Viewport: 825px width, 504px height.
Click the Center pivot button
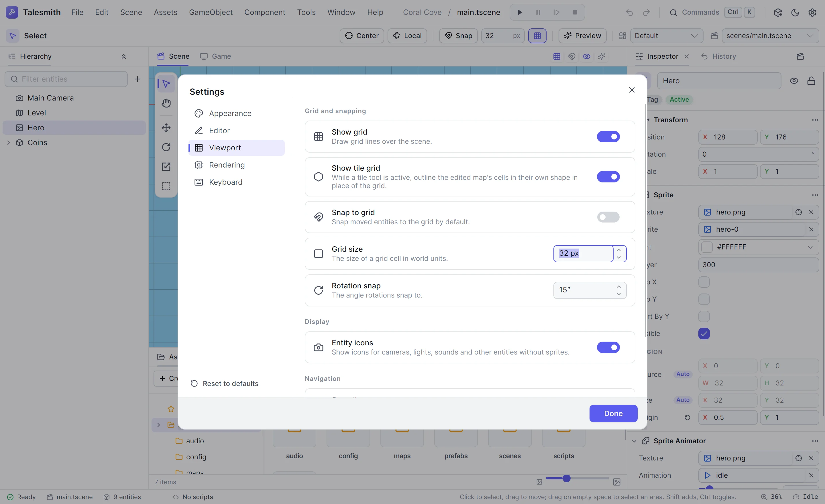click(362, 36)
